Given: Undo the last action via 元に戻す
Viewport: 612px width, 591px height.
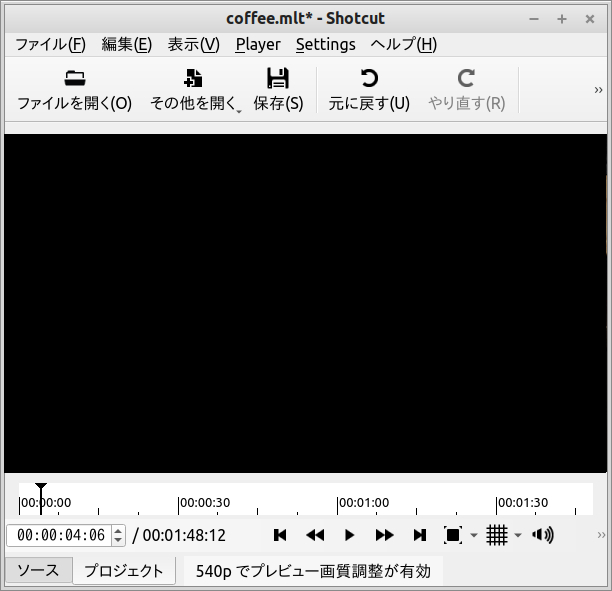Looking at the screenshot, I should [369, 79].
